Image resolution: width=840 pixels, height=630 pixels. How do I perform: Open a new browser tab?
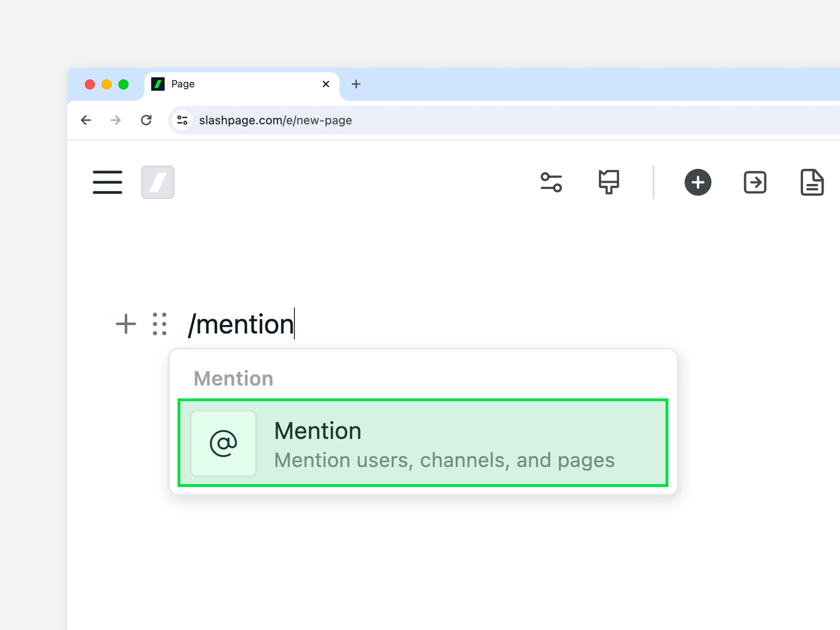coord(356,84)
